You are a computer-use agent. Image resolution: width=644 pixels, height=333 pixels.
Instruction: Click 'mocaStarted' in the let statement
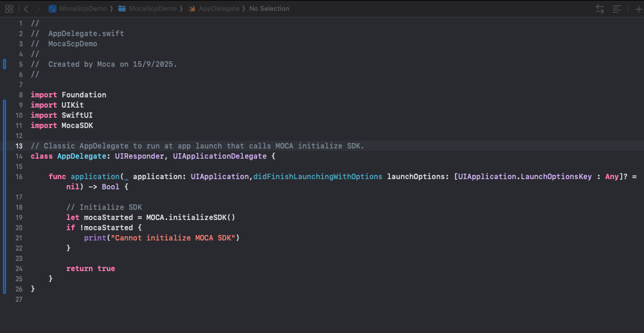coord(108,218)
